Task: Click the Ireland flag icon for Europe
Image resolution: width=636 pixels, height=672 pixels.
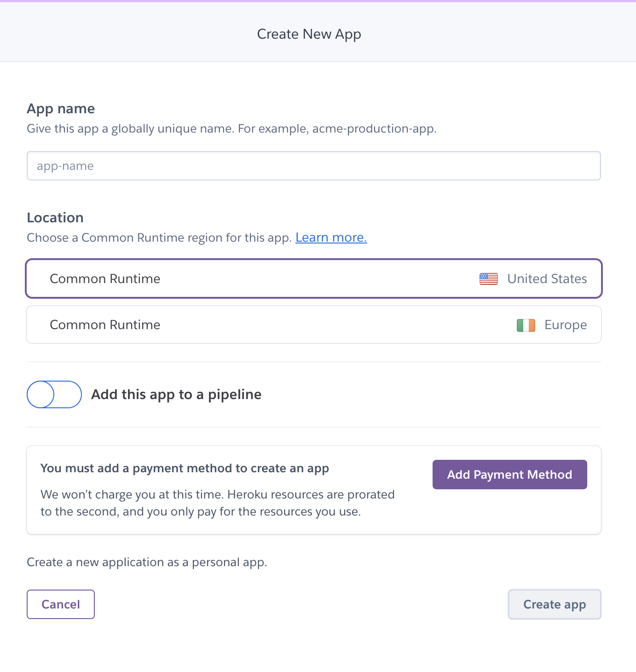Action: click(x=526, y=325)
